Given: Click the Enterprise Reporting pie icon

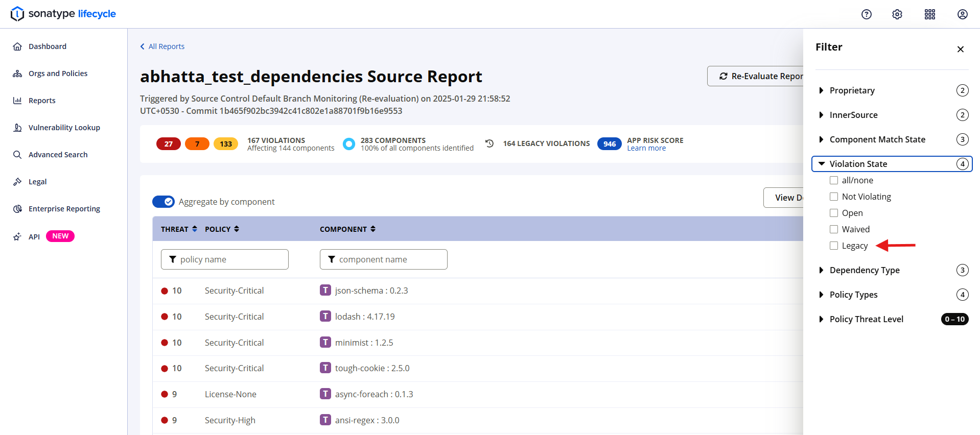Looking at the screenshot, I should tap(17, 209).
